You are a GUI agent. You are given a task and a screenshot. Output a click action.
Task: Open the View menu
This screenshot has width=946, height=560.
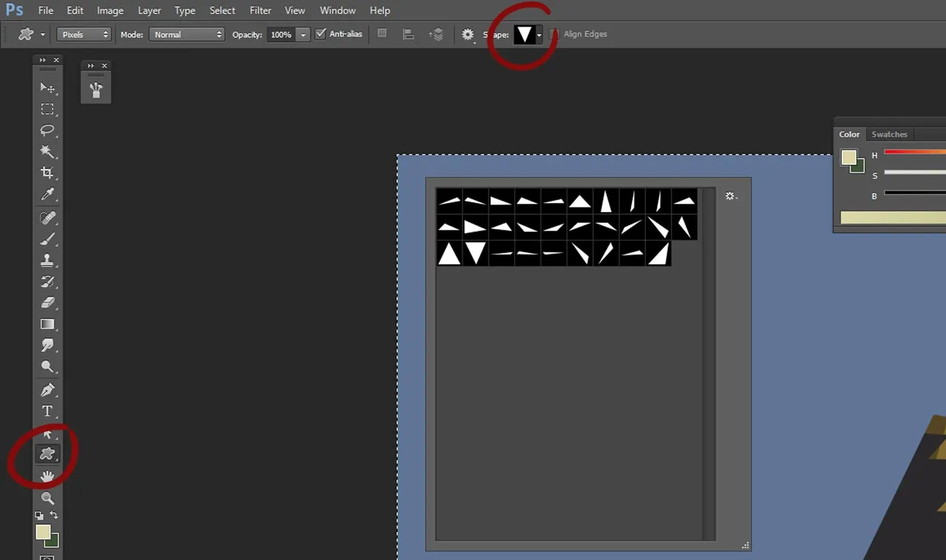(x=295, y=11)
